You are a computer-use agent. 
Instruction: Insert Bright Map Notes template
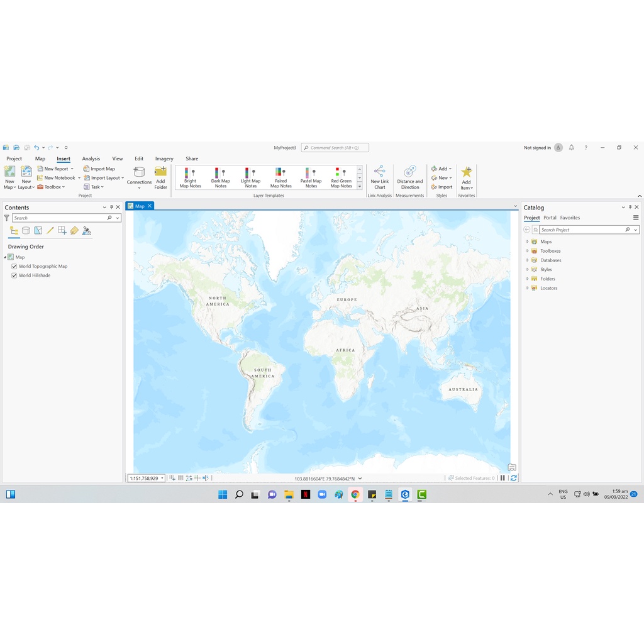(190, 177)
